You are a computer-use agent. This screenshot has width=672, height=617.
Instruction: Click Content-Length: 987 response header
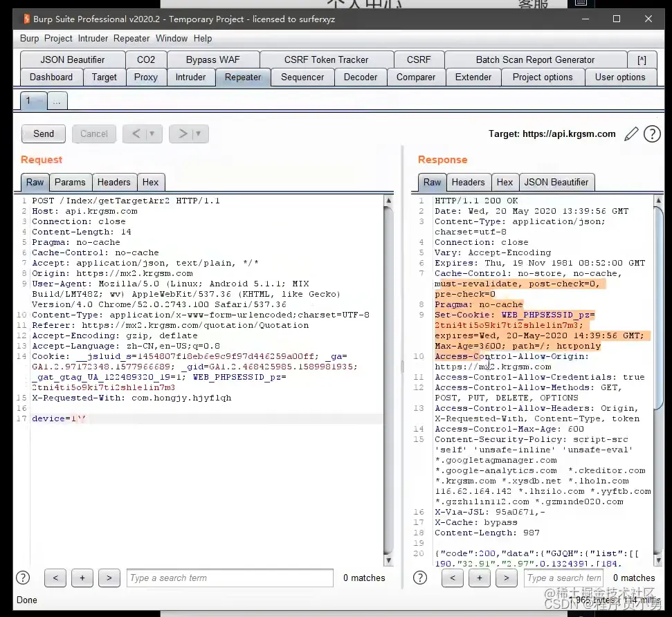(x=487, y=533)
